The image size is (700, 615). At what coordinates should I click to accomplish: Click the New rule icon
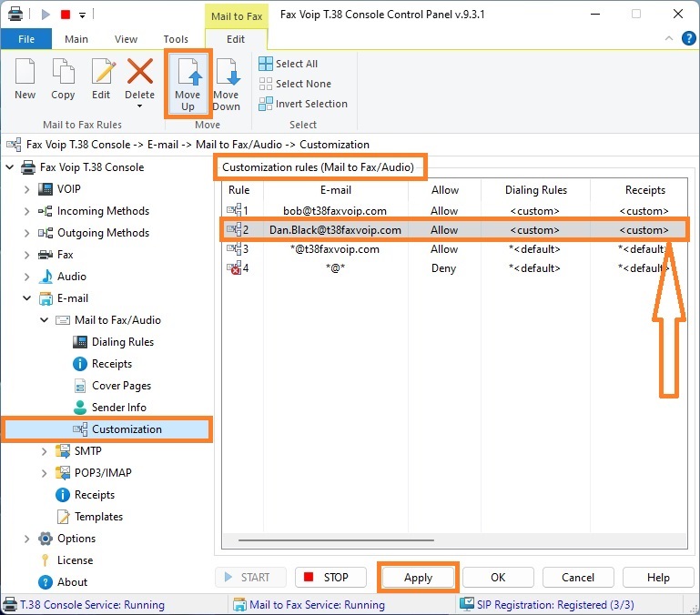(25, 71)
